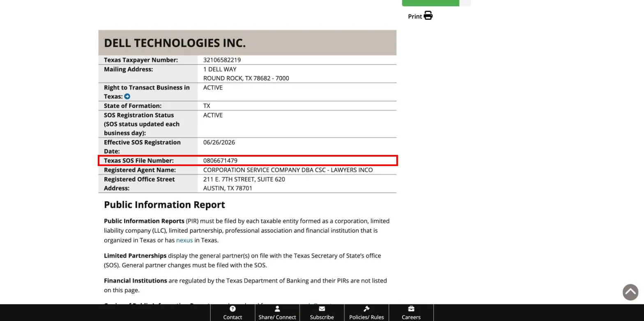Open Contact in the footer bar
The image size is (644, 321).
click(232, 313)
